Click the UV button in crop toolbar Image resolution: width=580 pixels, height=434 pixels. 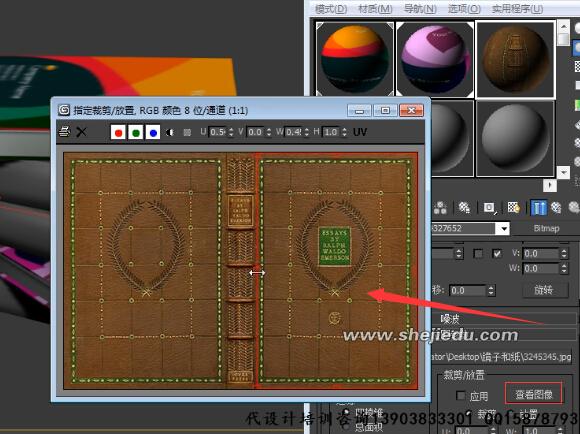360,132
